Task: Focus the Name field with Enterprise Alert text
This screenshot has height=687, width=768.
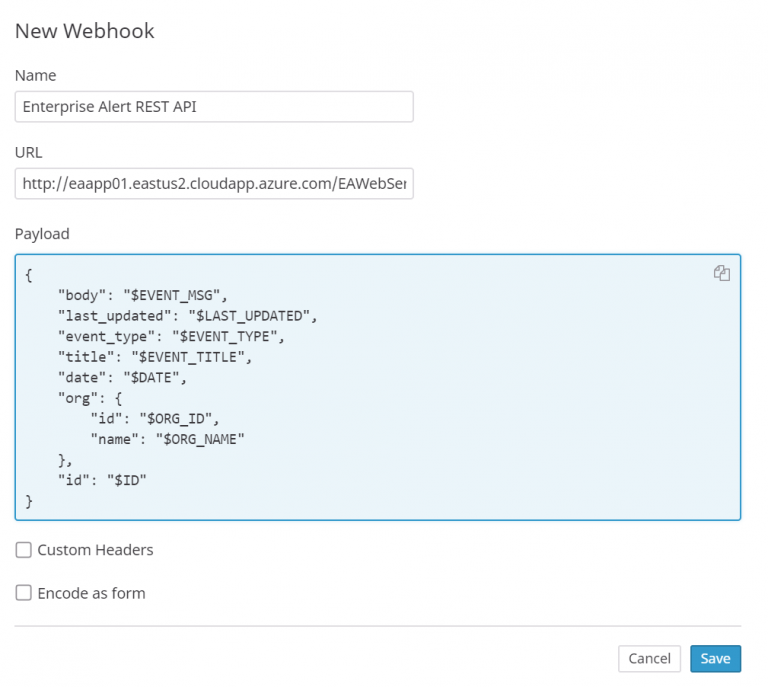Action: click(214, 107)
